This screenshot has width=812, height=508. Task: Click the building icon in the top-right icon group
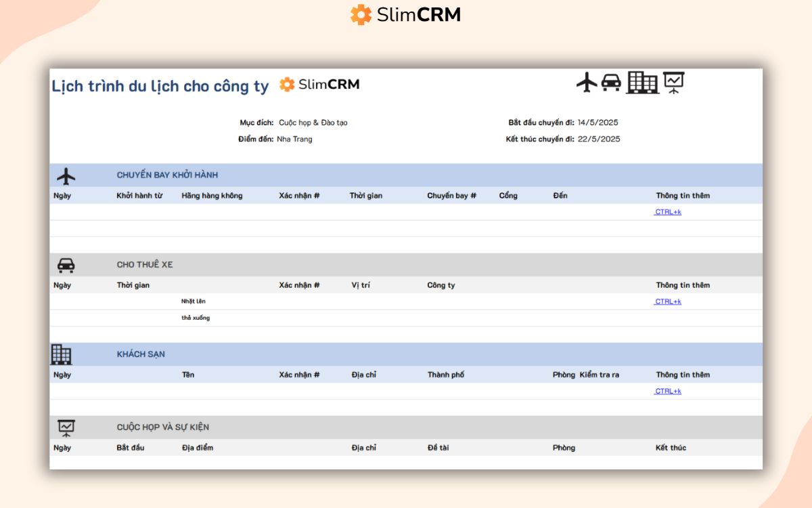[x=642, y=83]
